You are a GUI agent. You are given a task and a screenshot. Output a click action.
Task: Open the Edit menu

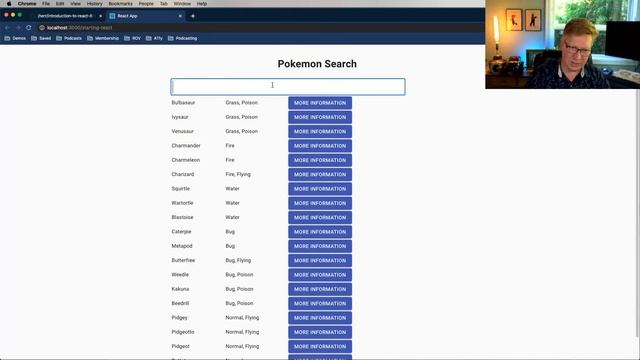[60, 4]
